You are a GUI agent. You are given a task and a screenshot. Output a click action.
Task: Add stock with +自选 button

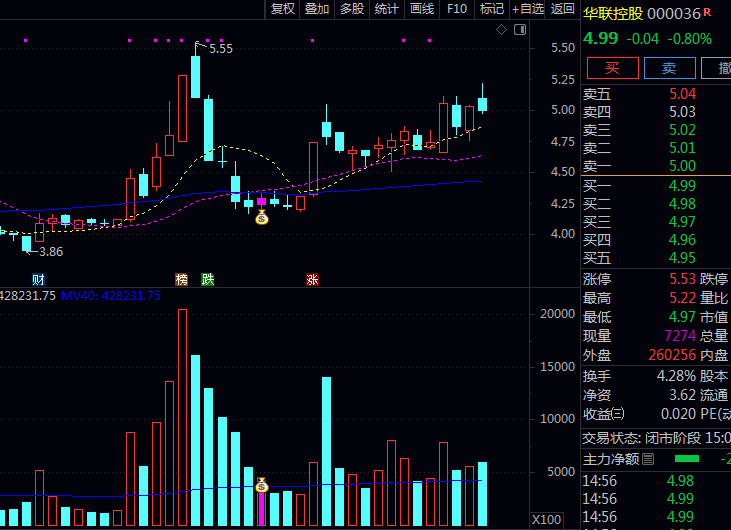tap(527, 9)
